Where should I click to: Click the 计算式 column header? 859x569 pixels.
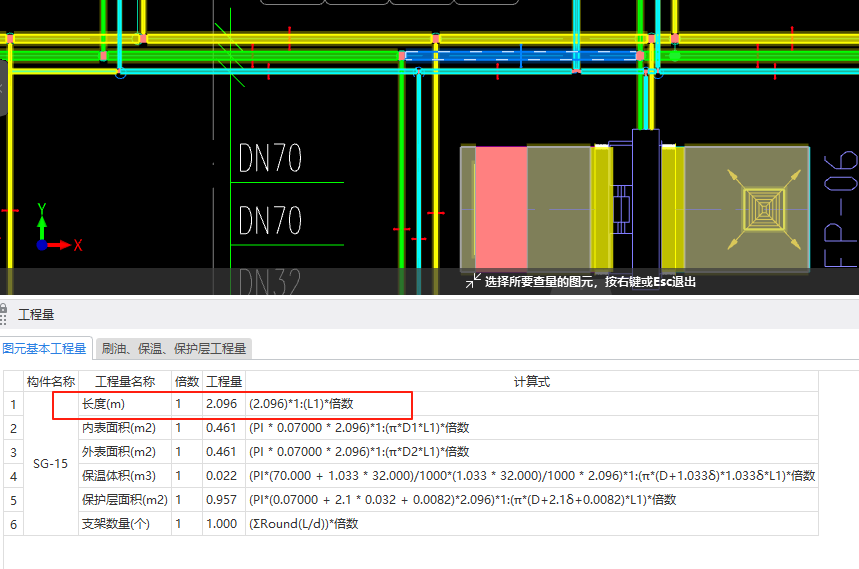click(531, 381)
